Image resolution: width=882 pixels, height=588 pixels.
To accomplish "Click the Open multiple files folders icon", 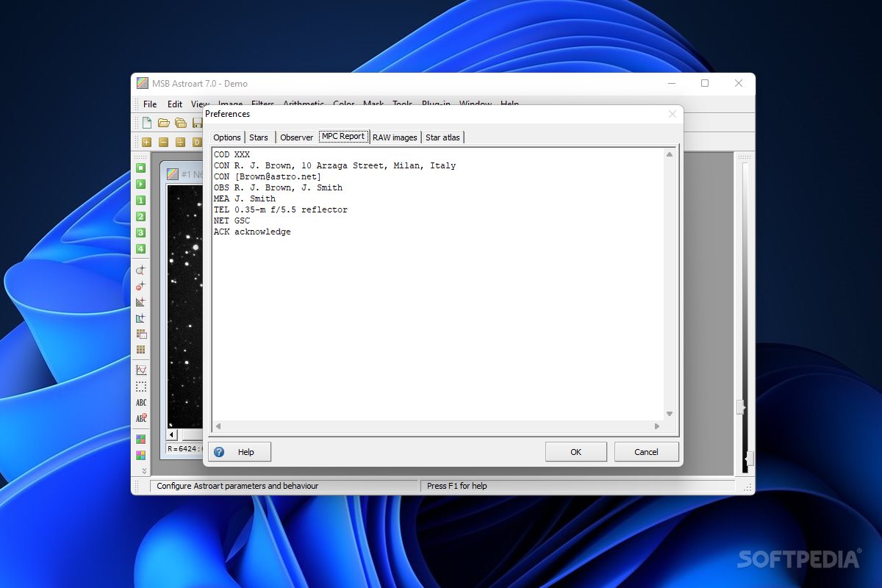I will (181, 123).
